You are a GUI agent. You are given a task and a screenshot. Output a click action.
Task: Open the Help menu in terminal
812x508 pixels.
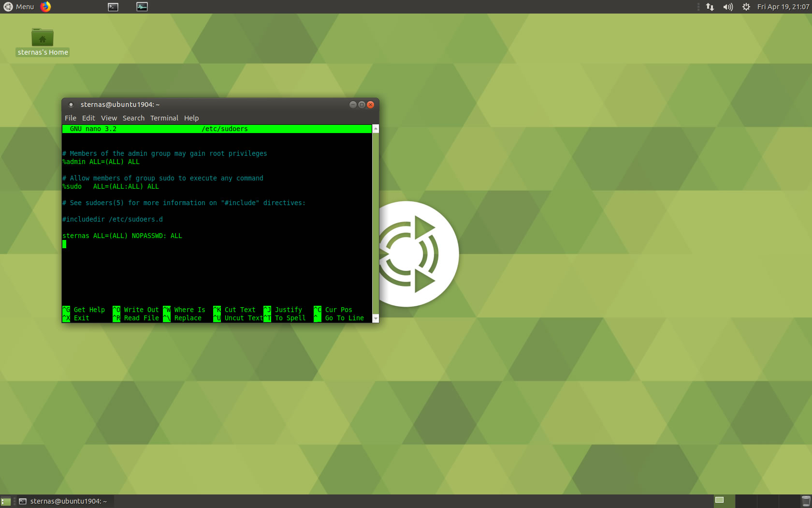[x=191, y=118]
